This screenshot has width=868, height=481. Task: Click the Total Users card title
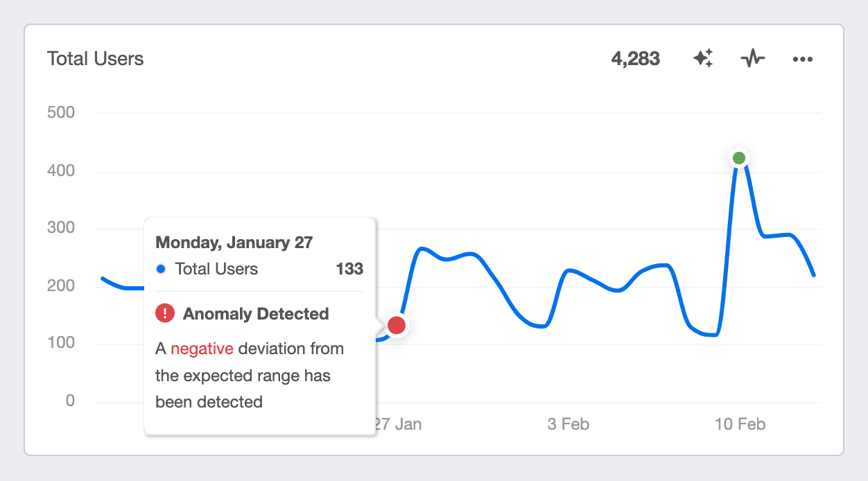click(95, 59)
